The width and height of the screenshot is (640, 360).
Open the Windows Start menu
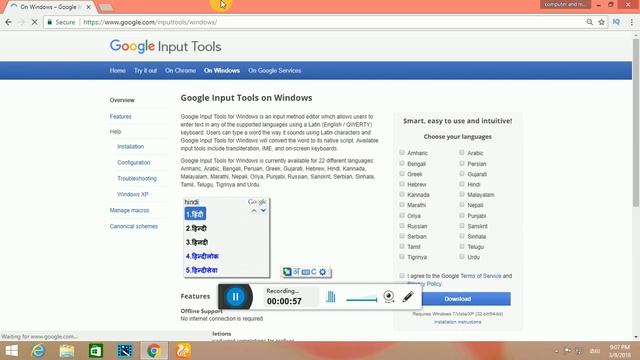[11, 351]
